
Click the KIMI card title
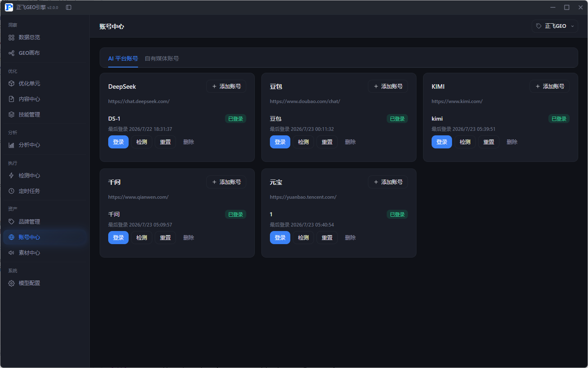438,87
